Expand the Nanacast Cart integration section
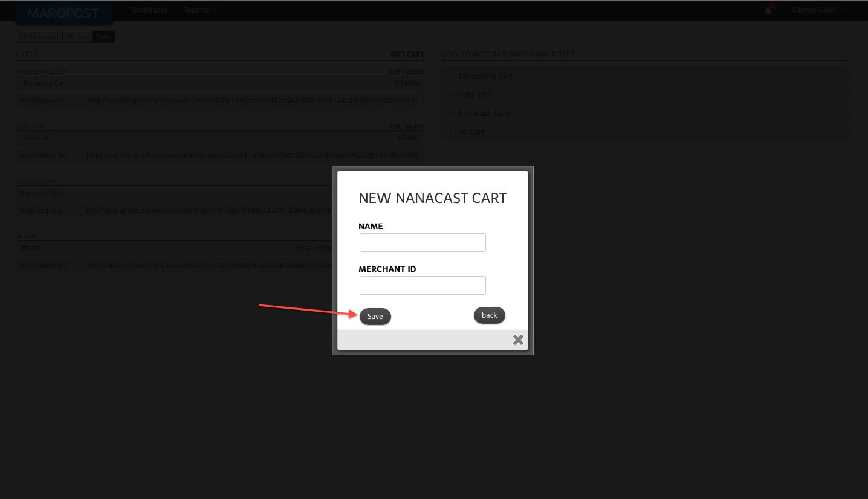This screenshot has width=868, height=499. pos(483,114)
